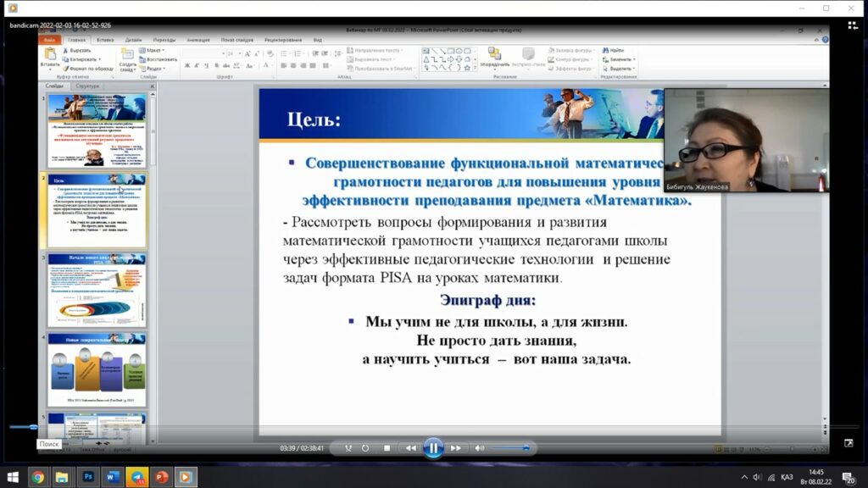The height and width of the screenshot is (488, 868).
Task: Click Формат по образцу brush
Action: (x=88, y=69)
